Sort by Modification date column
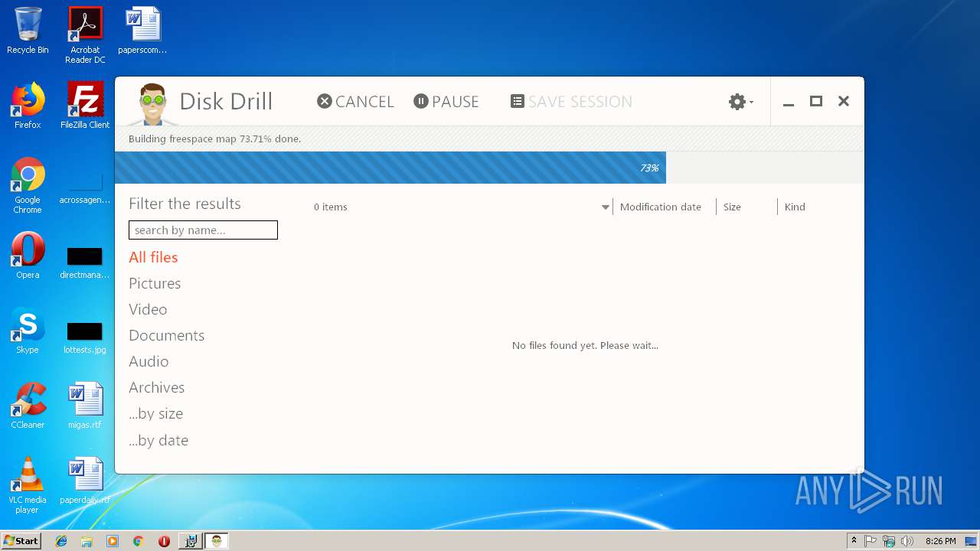Screen dimensions: 980x551 click(x=661, y=207)
